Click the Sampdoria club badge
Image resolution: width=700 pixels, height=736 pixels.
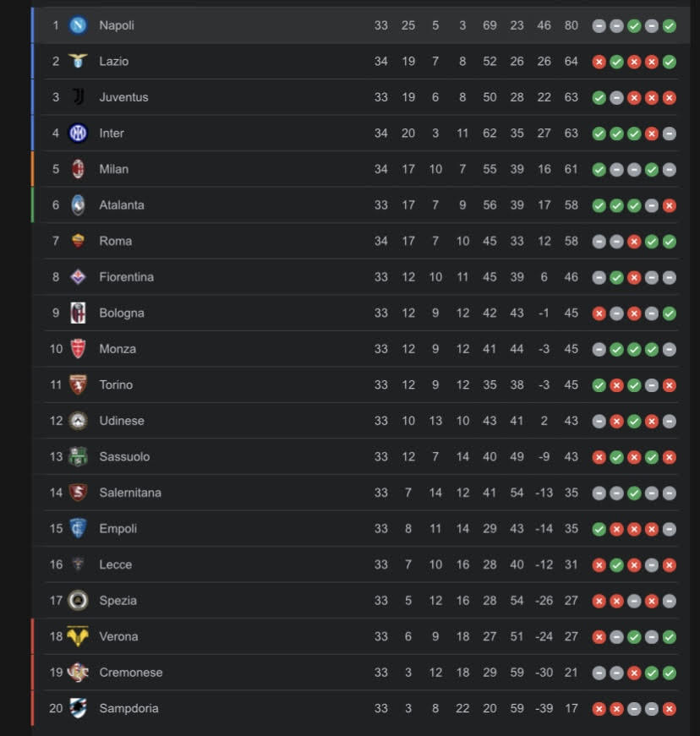click(78, 708)
